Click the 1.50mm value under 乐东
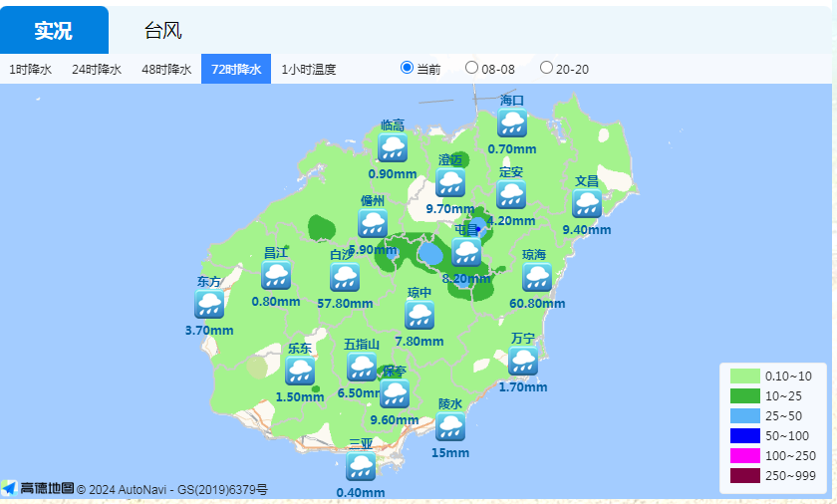Screen dimensions: 837x504 point(300,397)
